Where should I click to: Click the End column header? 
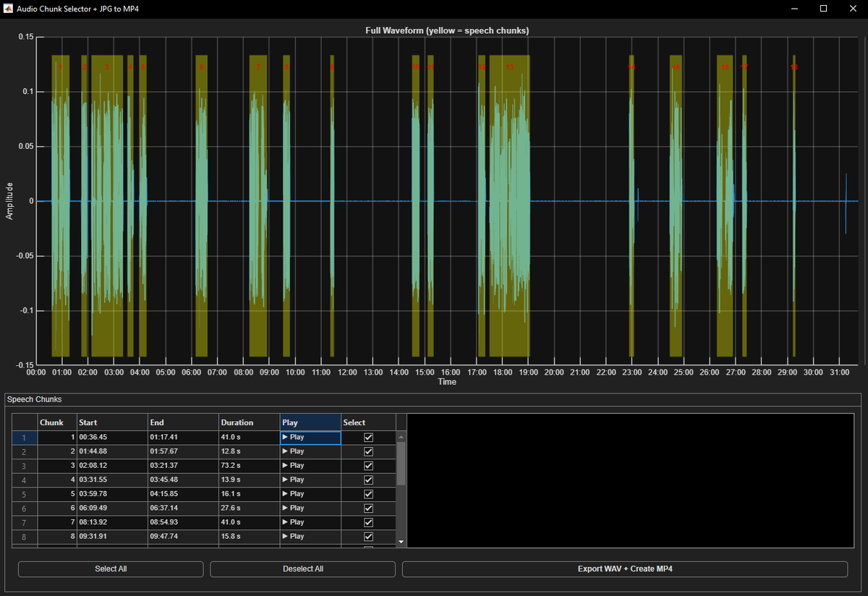(x=183, y=422)
